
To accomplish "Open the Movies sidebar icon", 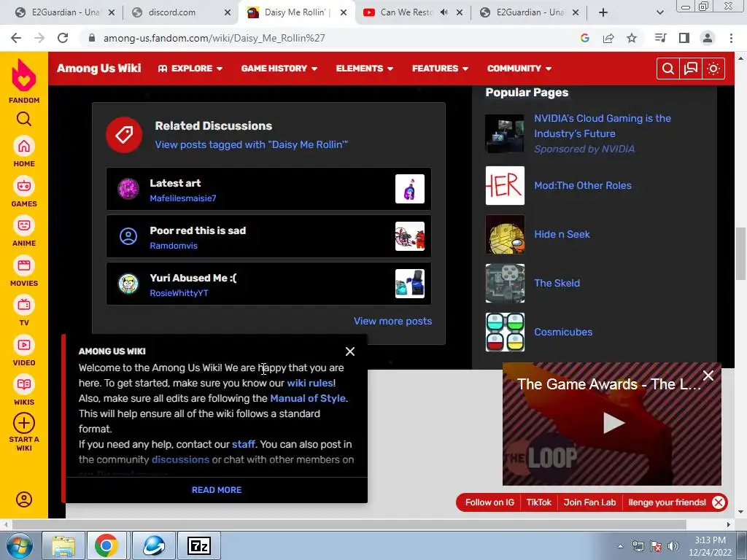I will (24, 265).
